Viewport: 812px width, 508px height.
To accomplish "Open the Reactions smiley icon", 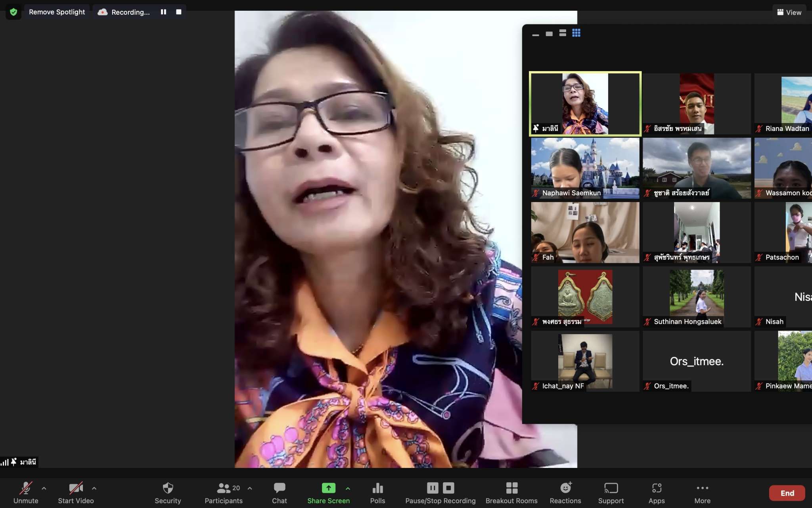I will (565, 488).
